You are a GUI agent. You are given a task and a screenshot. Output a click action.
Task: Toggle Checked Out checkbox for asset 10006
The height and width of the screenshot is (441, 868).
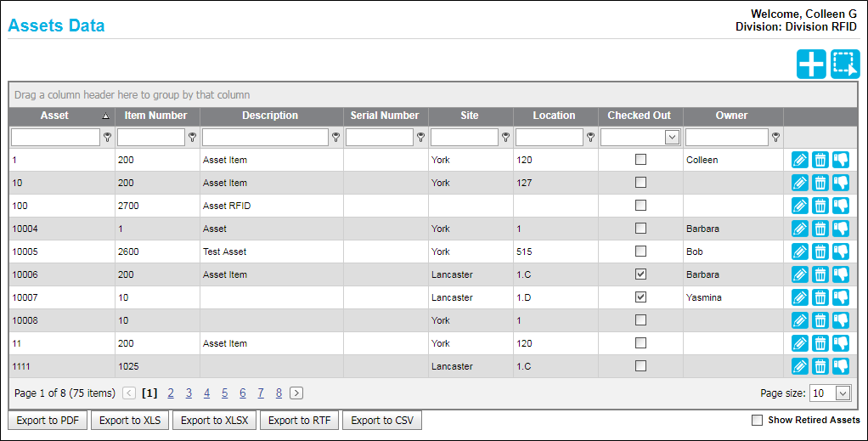pos(640,274)
